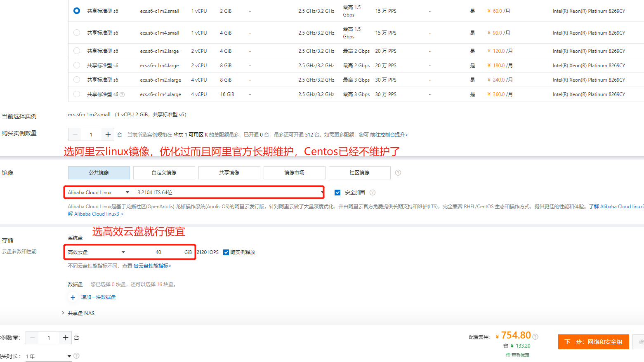Show help for image type tabs
Screen dimensions: 644x362
(x=398, y=173)
